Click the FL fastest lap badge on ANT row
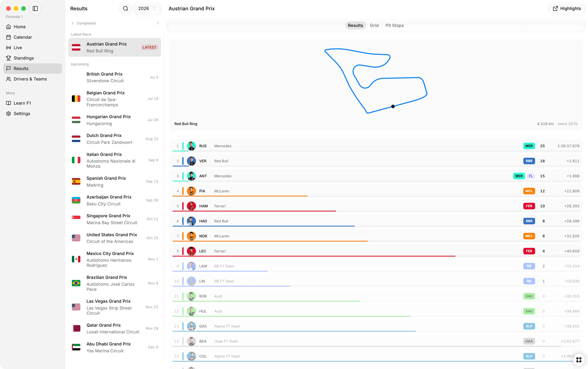 (x=531, y=176)
